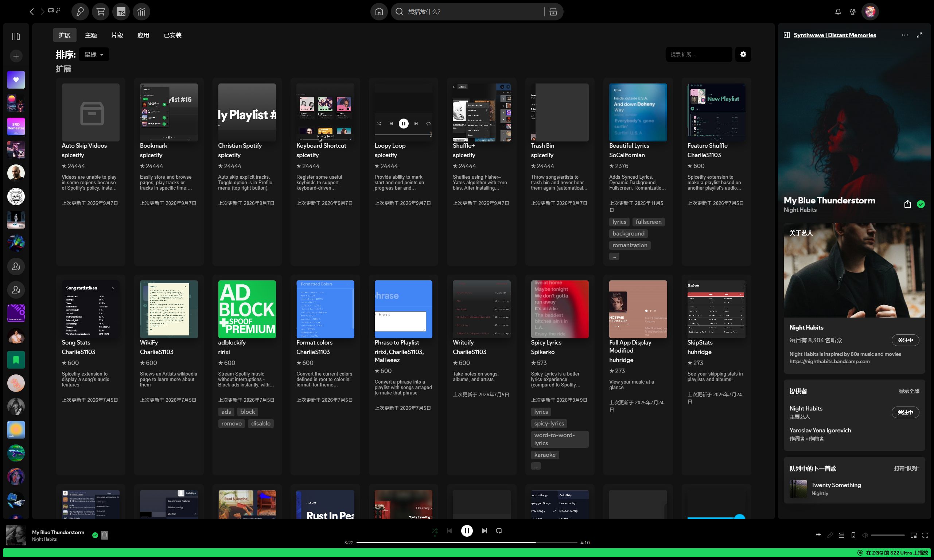This screenshot has height=560, width=934.
Task: Open Marketplace settings gear
Action: point(743,54)
